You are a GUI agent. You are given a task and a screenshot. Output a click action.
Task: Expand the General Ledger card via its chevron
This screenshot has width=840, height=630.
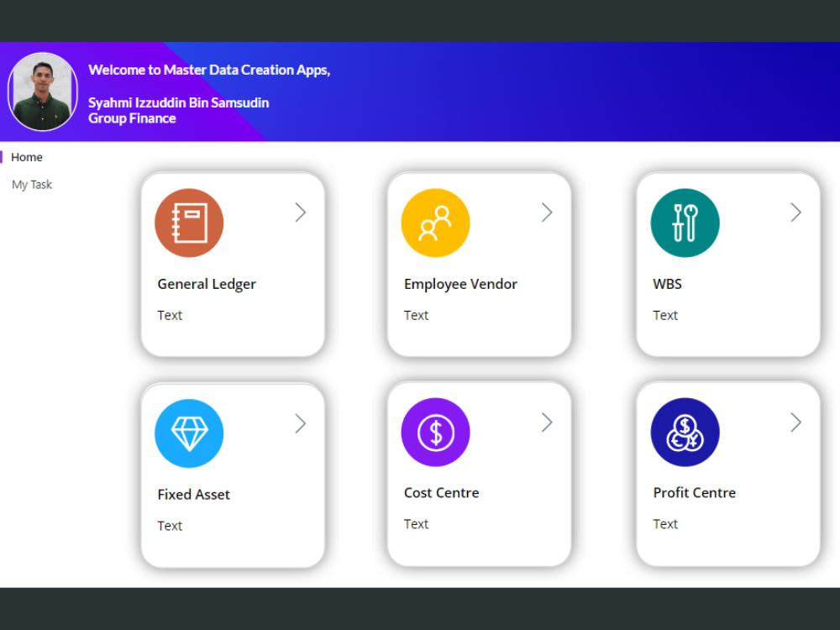(300, 213)
